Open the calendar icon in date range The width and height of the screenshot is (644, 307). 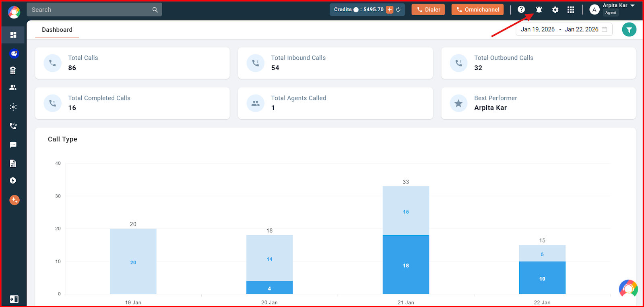coord(604,29)
